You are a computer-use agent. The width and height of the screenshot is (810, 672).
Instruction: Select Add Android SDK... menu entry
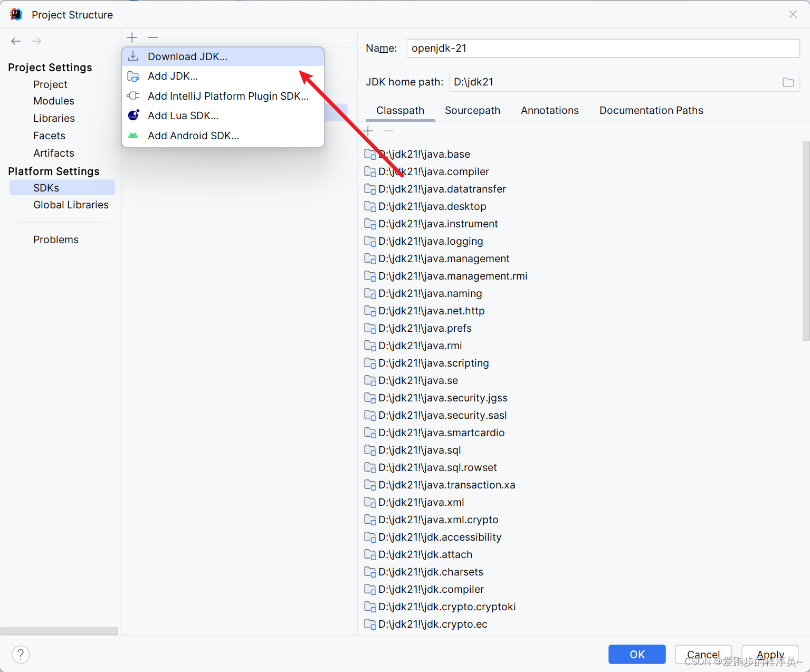point(223,136)
